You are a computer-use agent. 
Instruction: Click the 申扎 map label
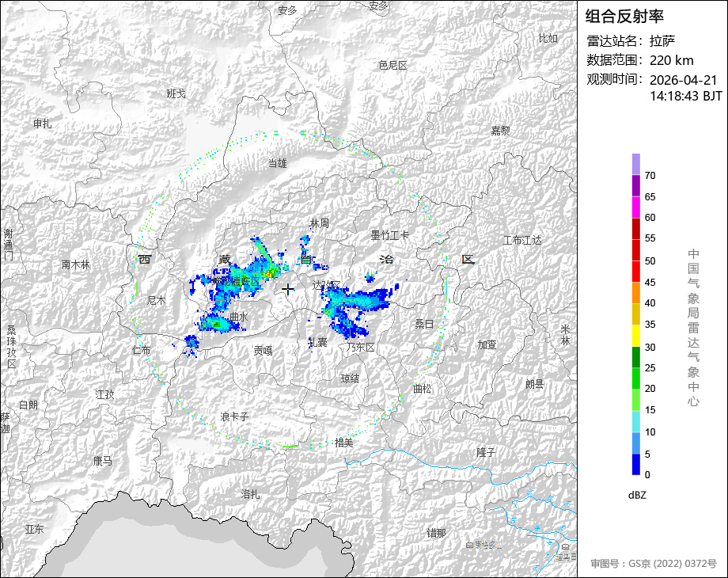click(x=42, y=124)
